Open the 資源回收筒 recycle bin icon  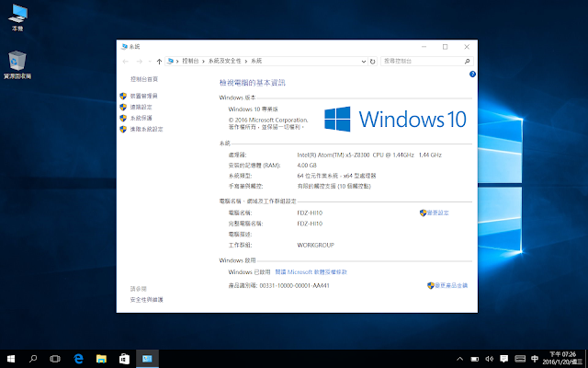(17, 64)
